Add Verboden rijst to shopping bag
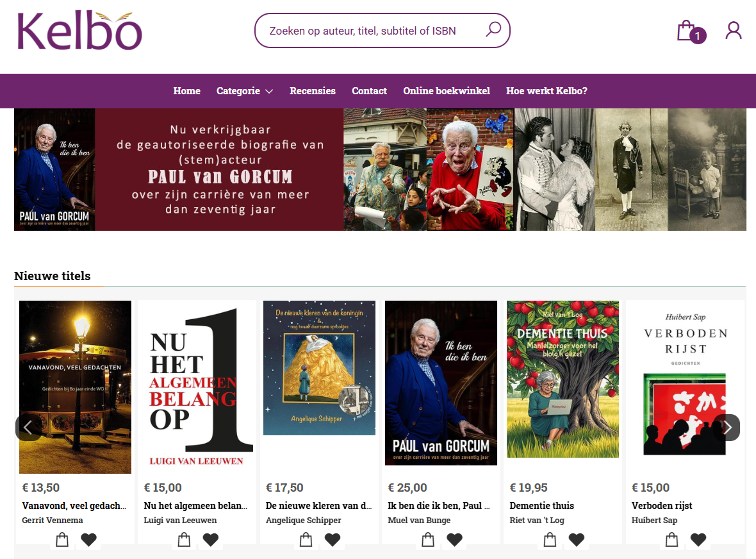The width and height of the screenshot is (756, 559). coord(671,539)
